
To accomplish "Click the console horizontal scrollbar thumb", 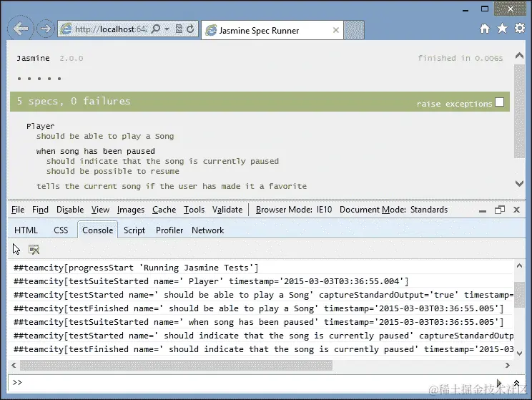I will tap(176, 366).
